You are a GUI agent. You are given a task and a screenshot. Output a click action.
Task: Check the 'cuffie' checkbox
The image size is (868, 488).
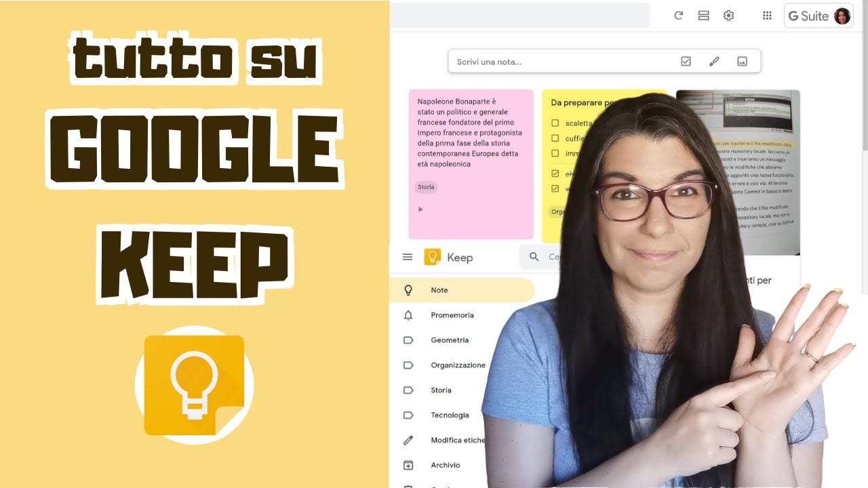(x=555, y=138)
